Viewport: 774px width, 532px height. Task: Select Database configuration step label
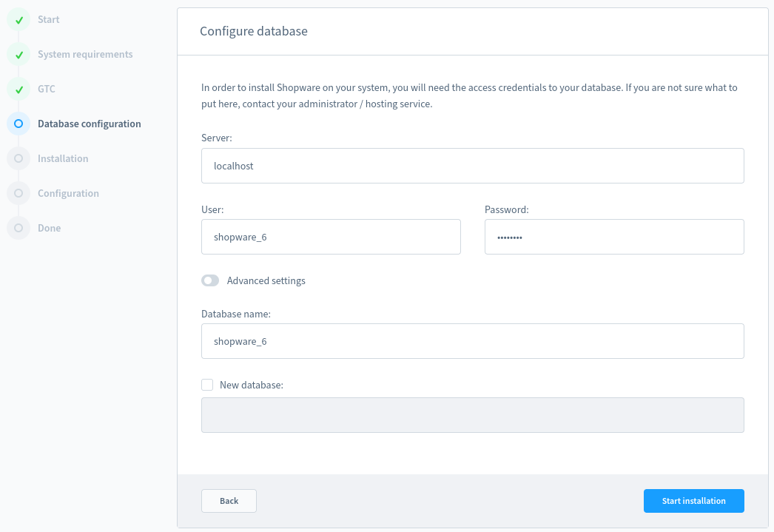(90, 124)
